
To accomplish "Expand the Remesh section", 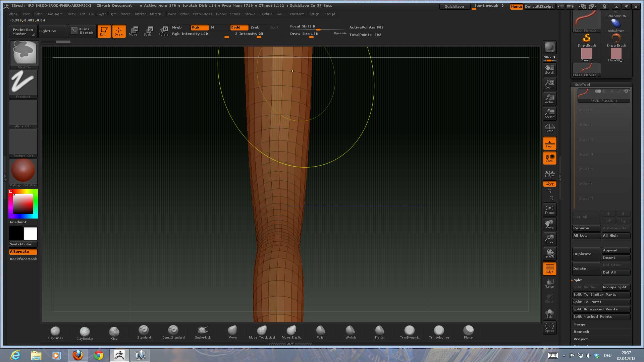I will 581,331.
